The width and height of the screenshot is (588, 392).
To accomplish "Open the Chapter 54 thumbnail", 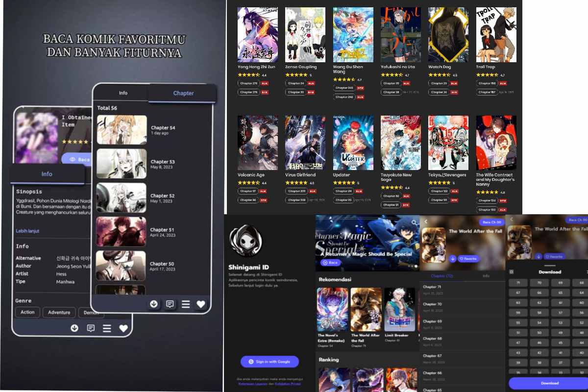I will coord(122,130).
